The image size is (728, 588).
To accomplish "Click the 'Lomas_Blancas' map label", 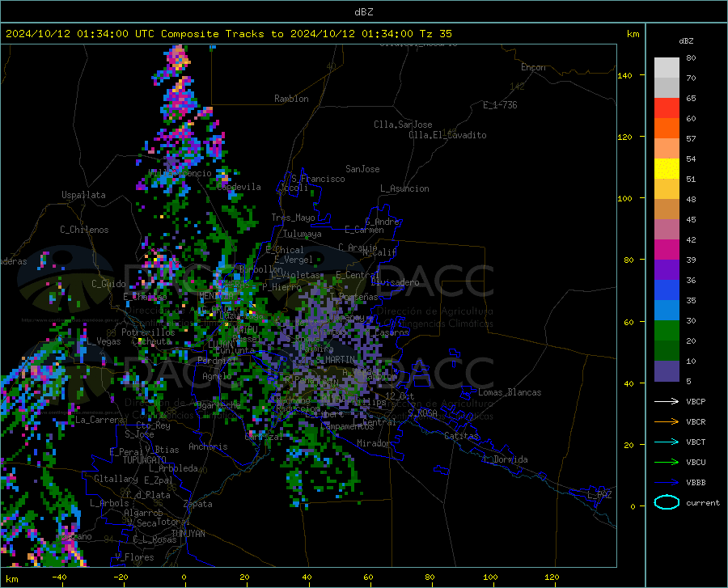I will (x=510, y=392).
